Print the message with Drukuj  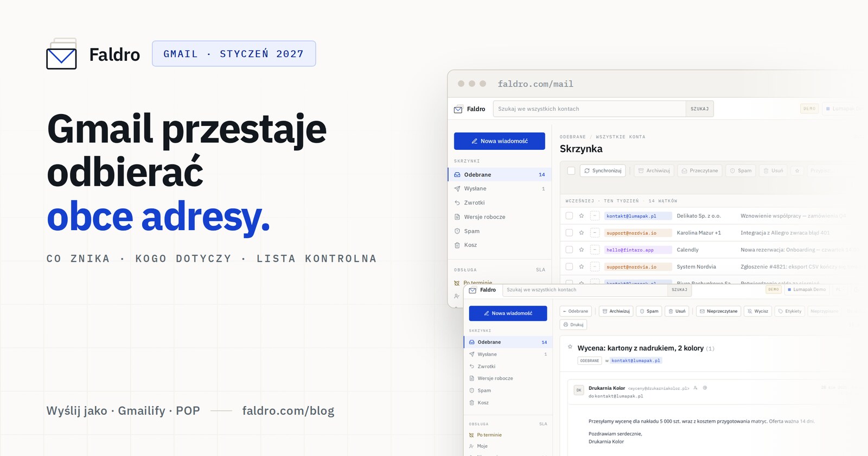click(x=573, y=325)
